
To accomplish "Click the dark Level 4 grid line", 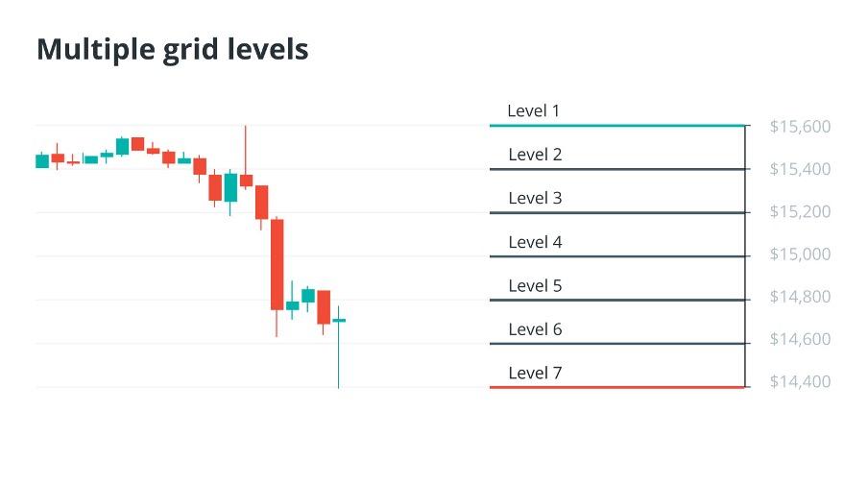I will (x=616, y=256).
